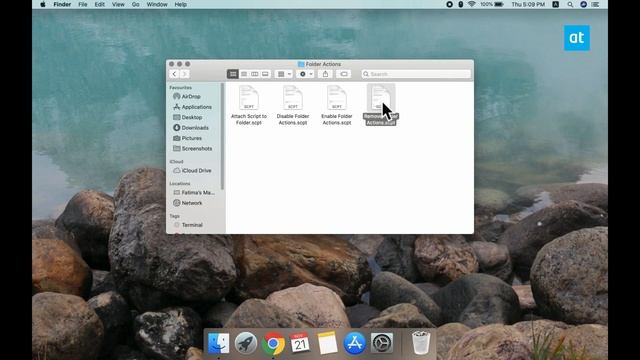640x360 pixels.
Task: Open the Apple menu
Action: point(43,4)
